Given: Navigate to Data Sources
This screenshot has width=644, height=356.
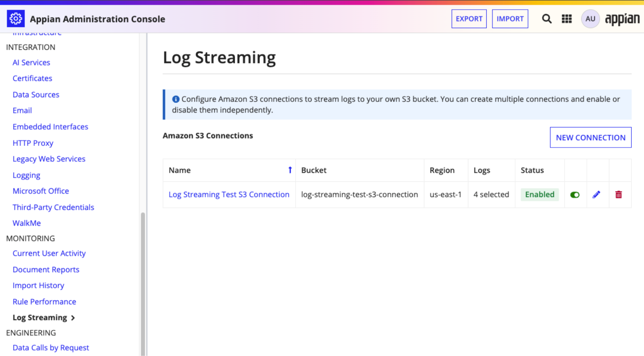Looking at the screenshot, I should click(36, 95).
